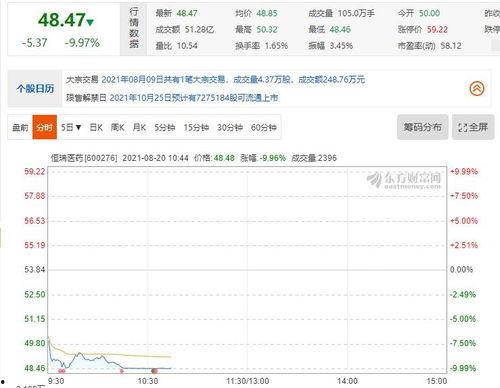
Task: Select the 分时 chart tab
Action: [45, 127]
